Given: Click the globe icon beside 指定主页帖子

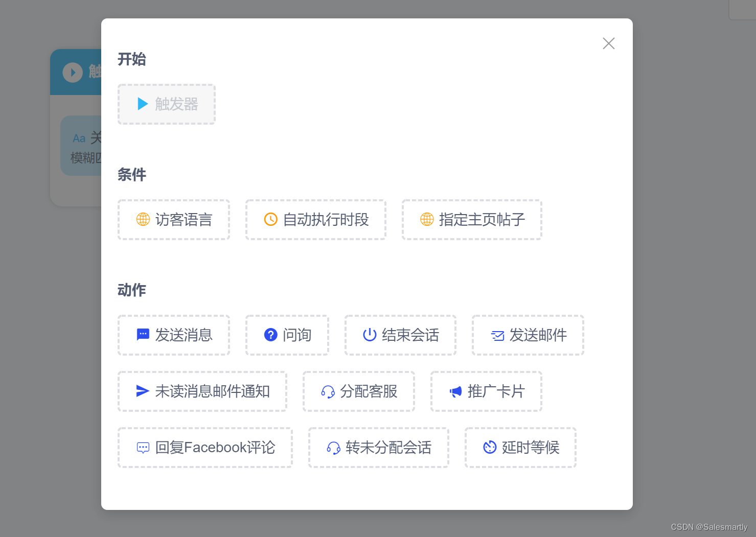Looking at the screenshot, I should point(427,220).
